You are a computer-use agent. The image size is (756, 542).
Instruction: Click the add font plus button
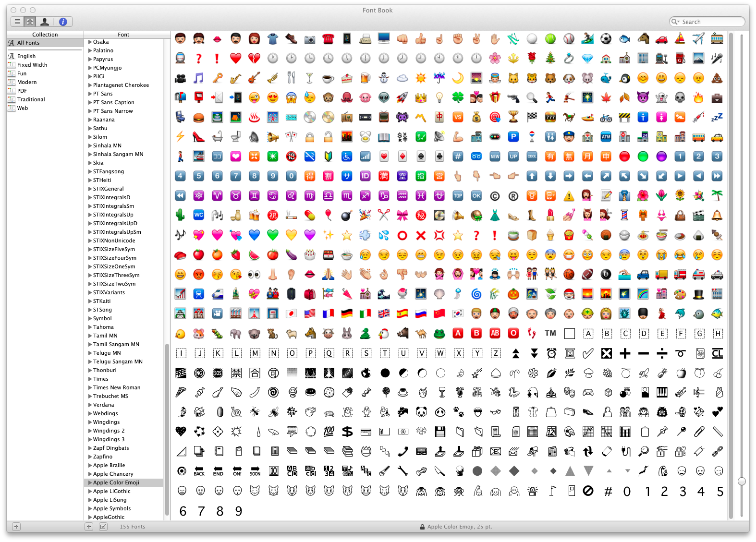click(89, 527)
